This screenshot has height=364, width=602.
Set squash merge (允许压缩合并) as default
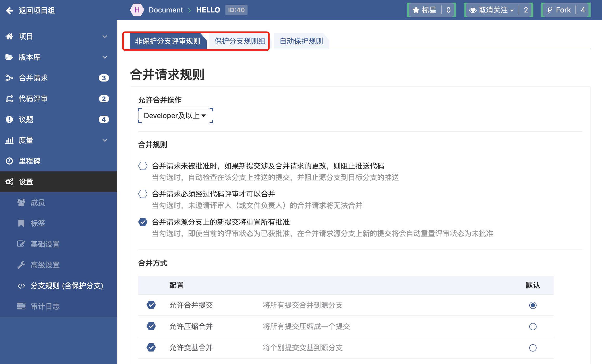(x=533, y=326)
